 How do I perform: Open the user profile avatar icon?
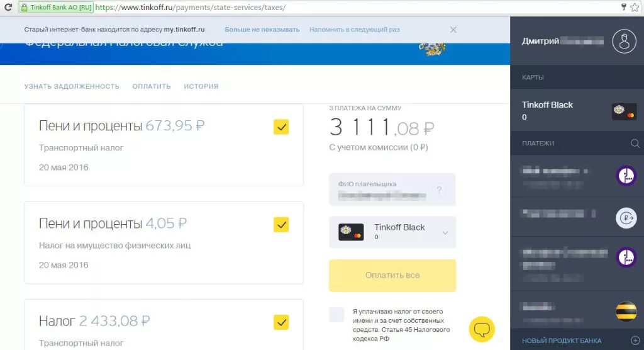(624, 41)
